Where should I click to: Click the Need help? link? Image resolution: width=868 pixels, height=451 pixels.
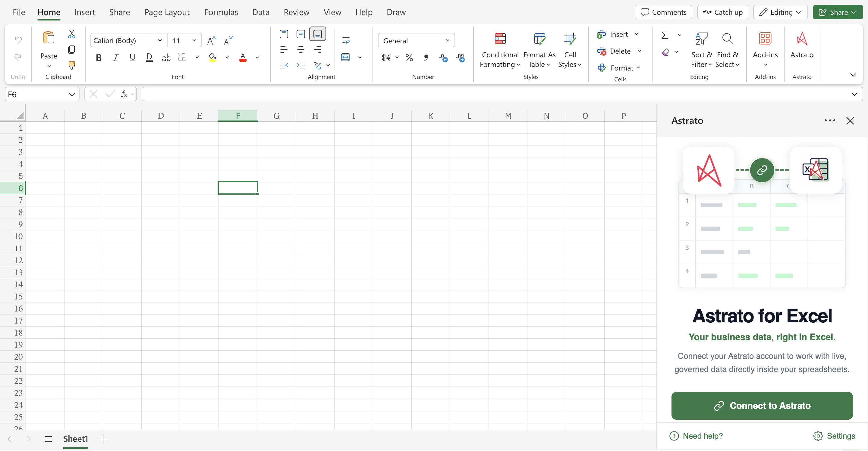[696, 436]
